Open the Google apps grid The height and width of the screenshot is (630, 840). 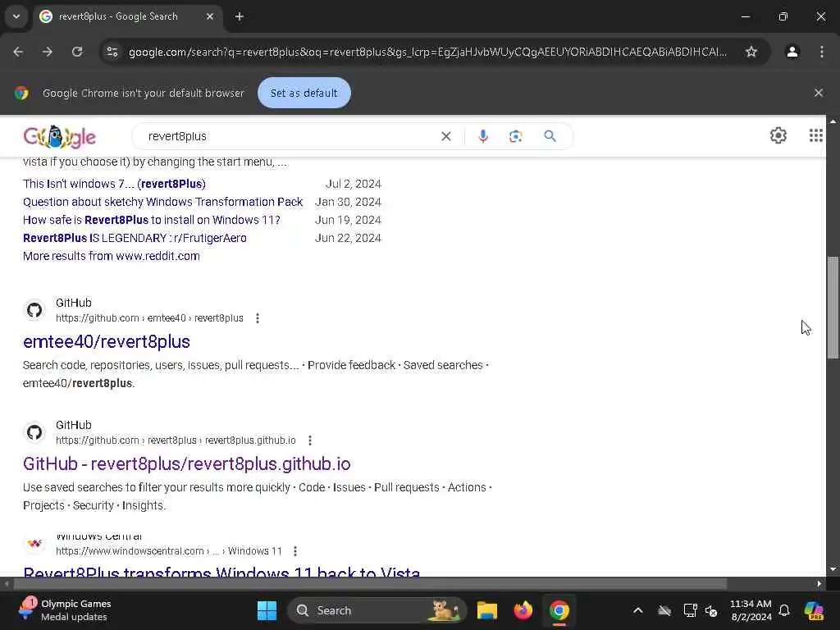coord(815,135)
